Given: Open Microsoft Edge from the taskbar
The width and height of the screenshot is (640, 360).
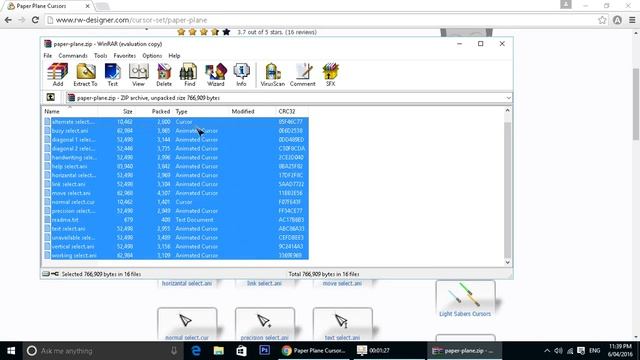Looking at the screenshot, I should click(196, 351).
